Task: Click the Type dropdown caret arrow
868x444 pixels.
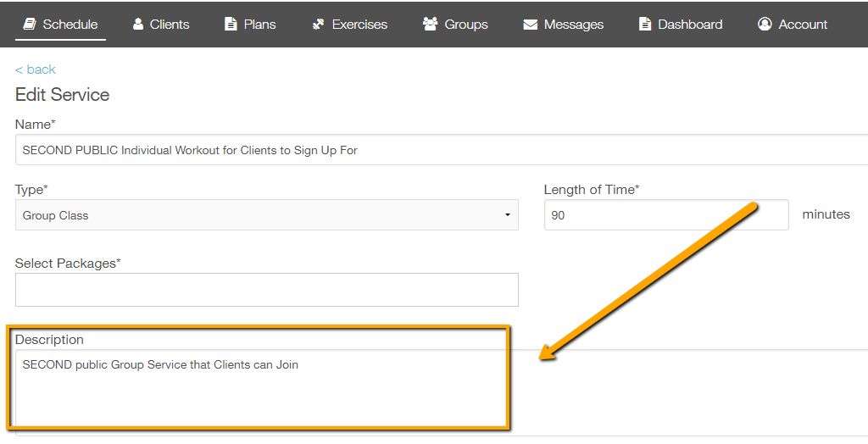Action: [x=507, y=215]
